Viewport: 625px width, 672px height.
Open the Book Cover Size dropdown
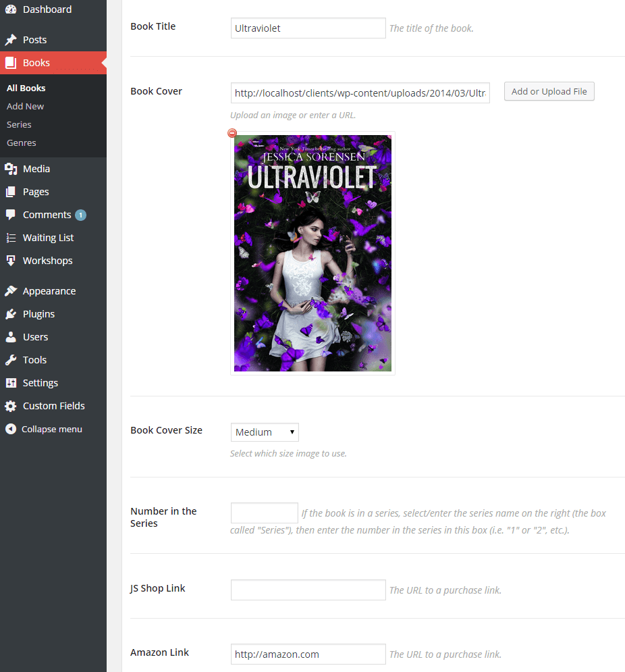[265, 432]
